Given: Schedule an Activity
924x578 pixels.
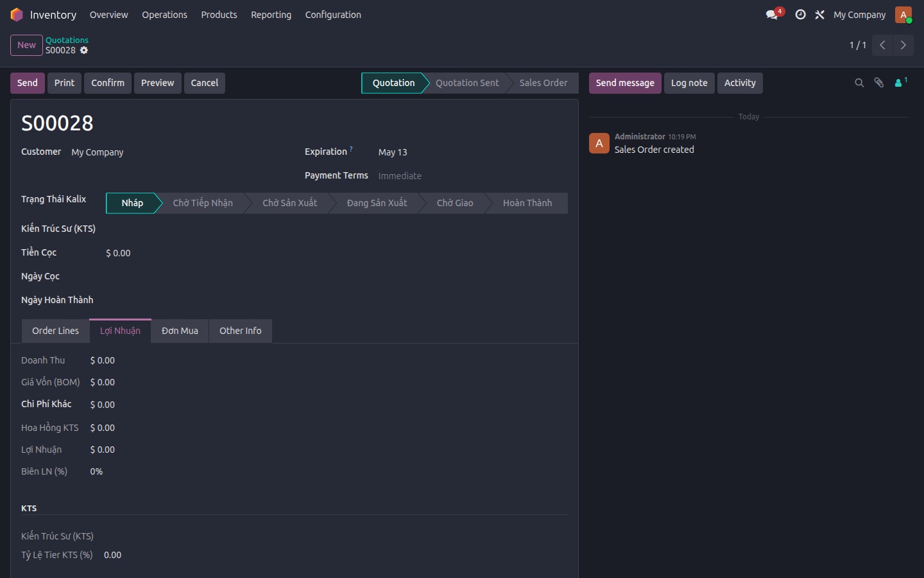Looking at the screenshot, I should pyautogui.click(x=740, y=83).
